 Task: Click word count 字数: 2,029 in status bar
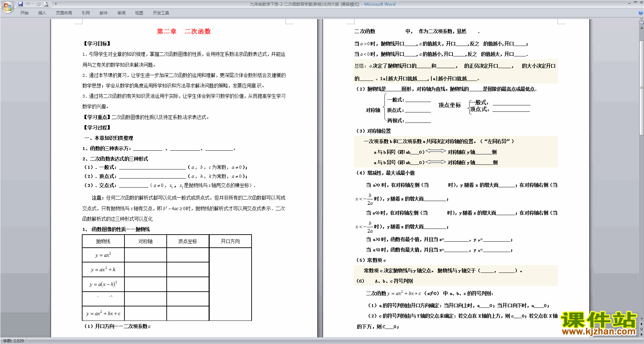point(13,341)
